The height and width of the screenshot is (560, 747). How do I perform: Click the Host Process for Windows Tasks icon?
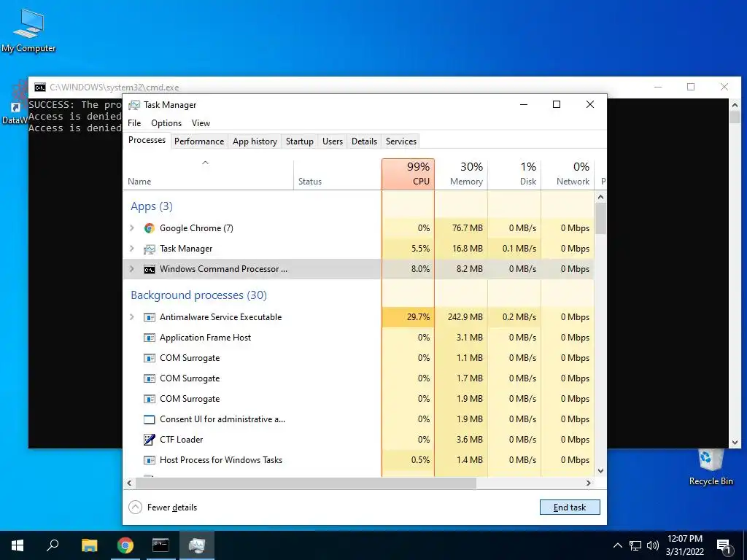tap(149, 460)
